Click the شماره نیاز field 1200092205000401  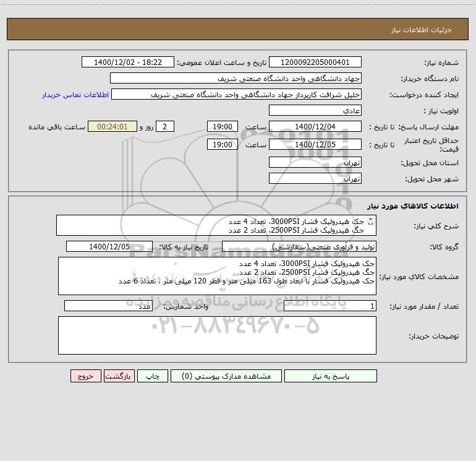(315, 62)
